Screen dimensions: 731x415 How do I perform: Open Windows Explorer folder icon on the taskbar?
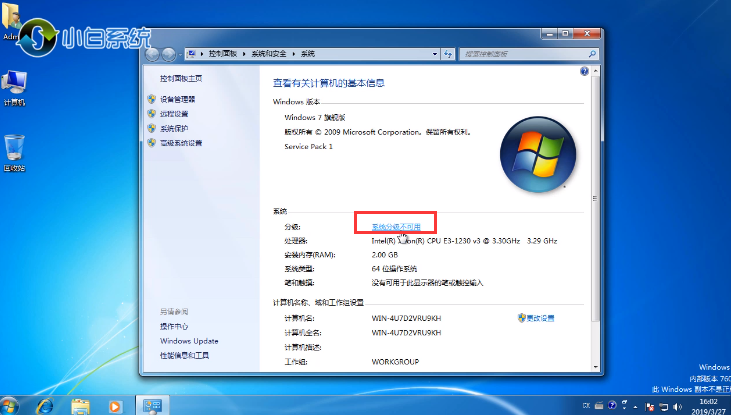click(x=80, y=406)
